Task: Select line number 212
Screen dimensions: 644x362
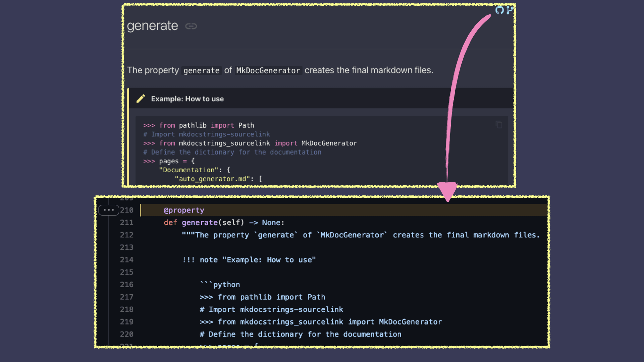Action: pyautogui.click(x=126, y=235)
